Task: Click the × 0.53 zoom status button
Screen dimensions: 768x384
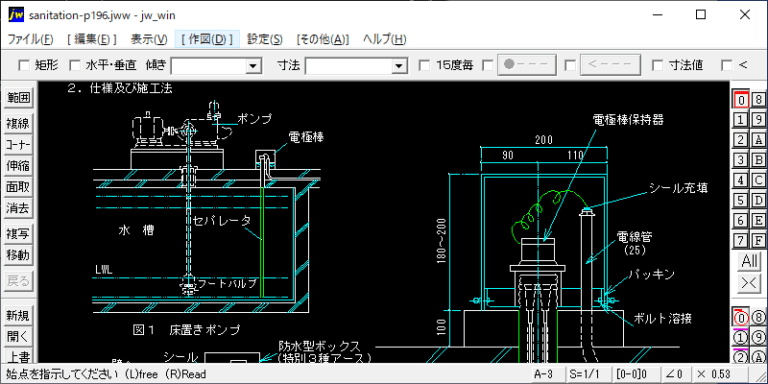Action: coord(719,374)
